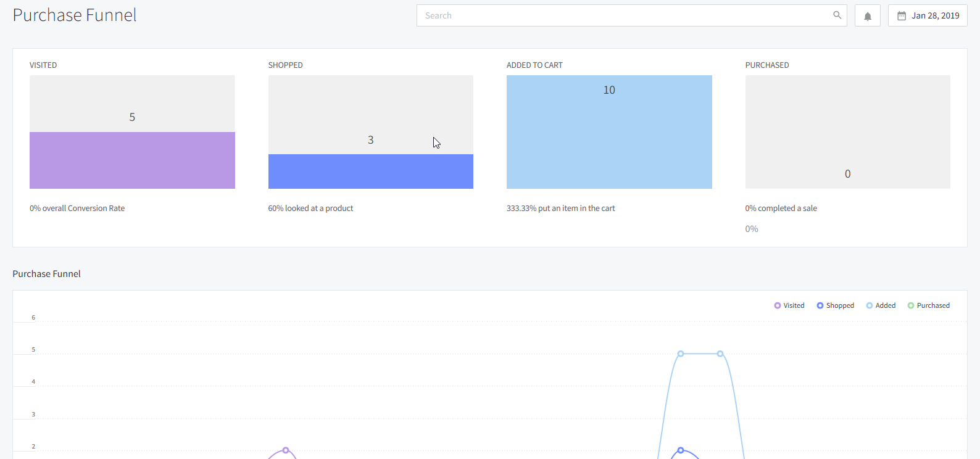Click the PURCHASED column label

coord(767,65)
